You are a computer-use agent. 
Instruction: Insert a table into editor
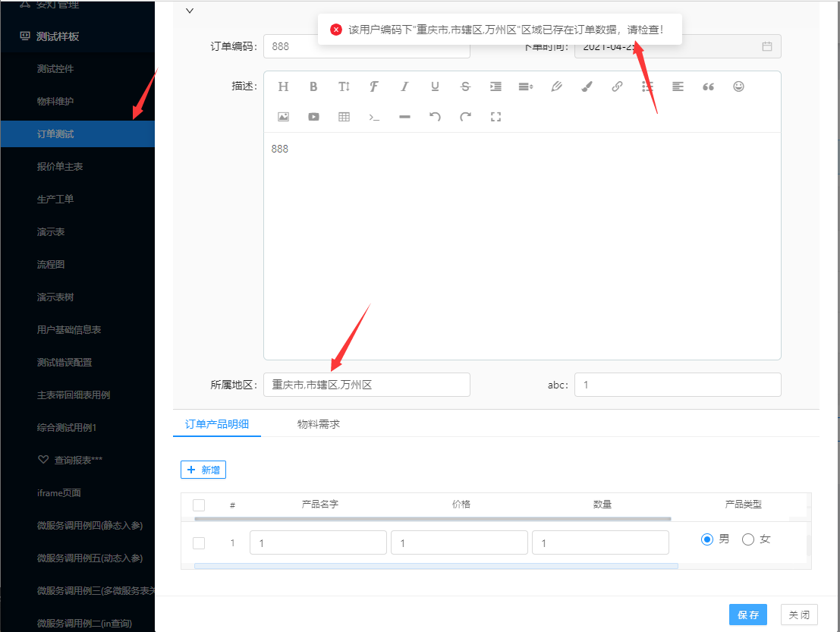(344, 117)
